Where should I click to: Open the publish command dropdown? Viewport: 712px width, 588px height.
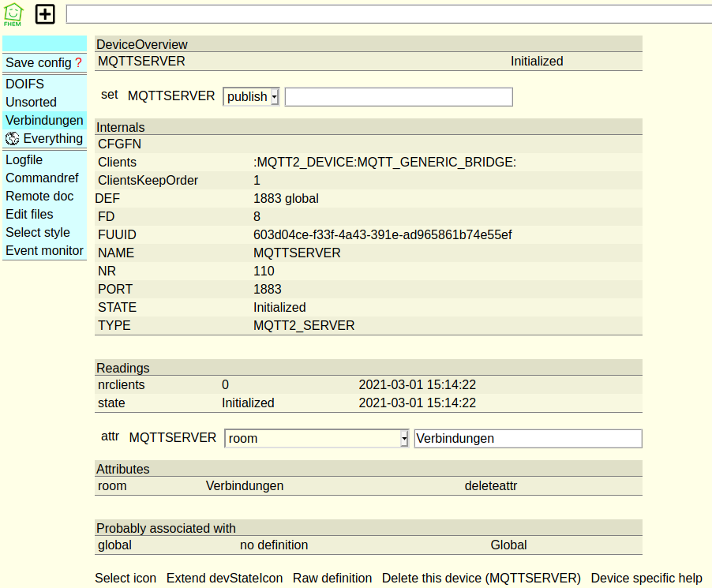(x=251, y=96)
